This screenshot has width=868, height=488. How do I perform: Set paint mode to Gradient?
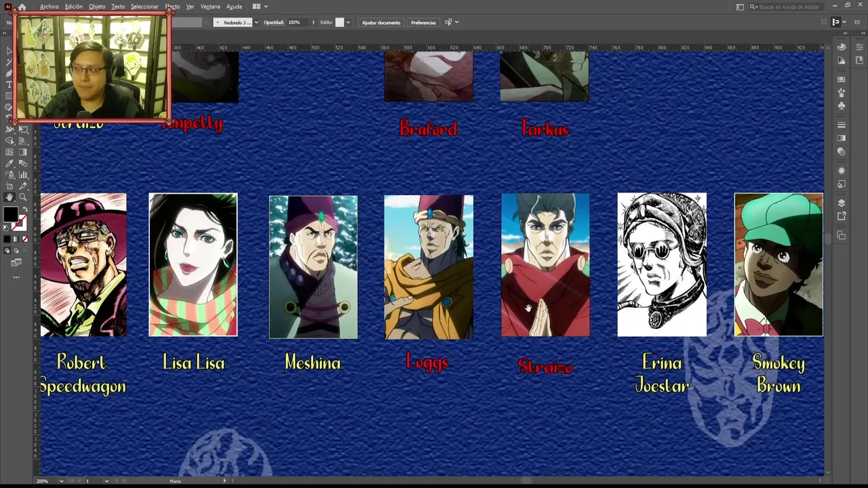click(x=16, y=239)
